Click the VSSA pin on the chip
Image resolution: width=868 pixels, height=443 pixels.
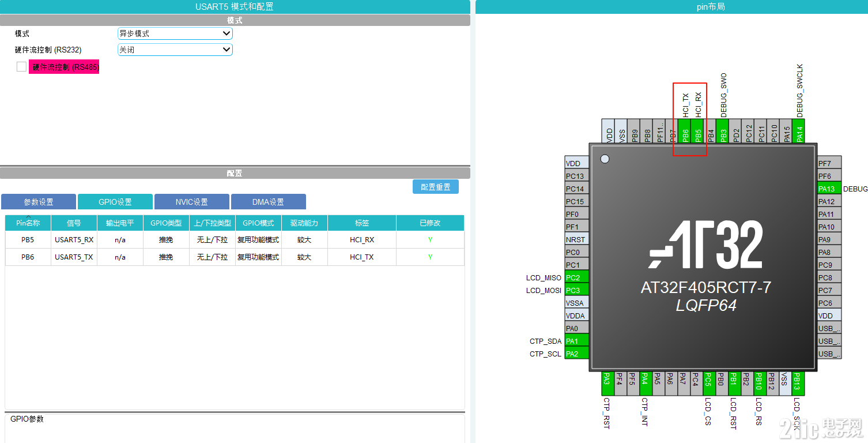[x=577, y=303]
